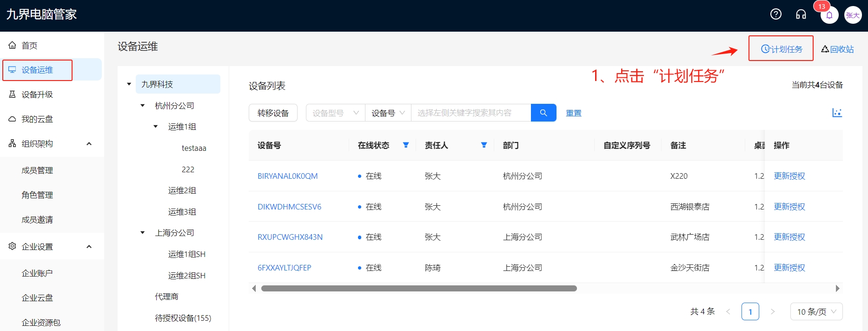This screenshot has height=331, width=868.
Task: Click the 重置 reset link
Action: point(573,113)
